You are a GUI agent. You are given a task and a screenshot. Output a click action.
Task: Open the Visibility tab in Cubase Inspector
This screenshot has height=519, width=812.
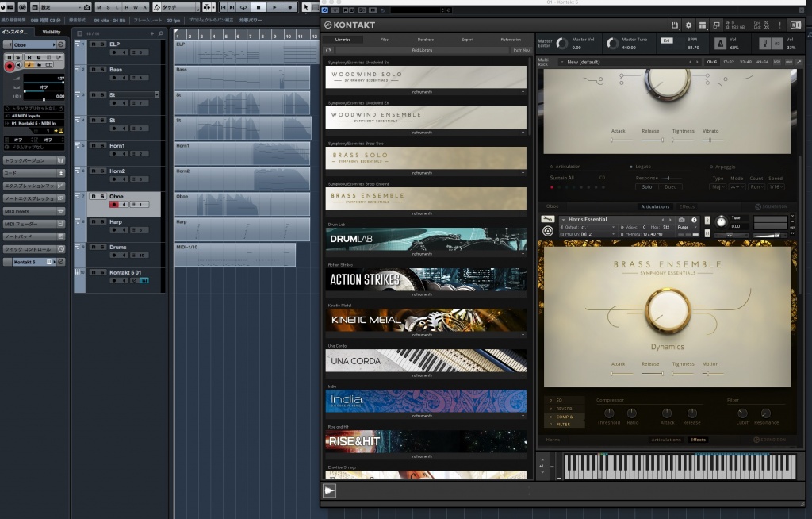point(52,33)
